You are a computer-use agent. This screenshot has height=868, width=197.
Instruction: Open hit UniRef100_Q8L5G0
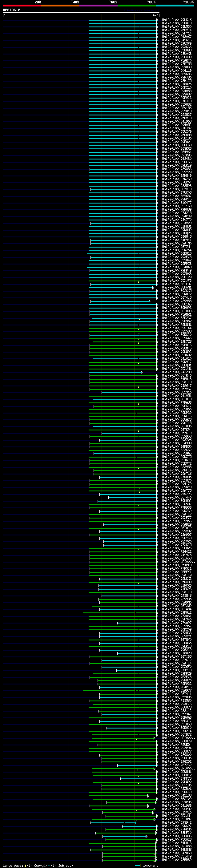tap(176, 26)
